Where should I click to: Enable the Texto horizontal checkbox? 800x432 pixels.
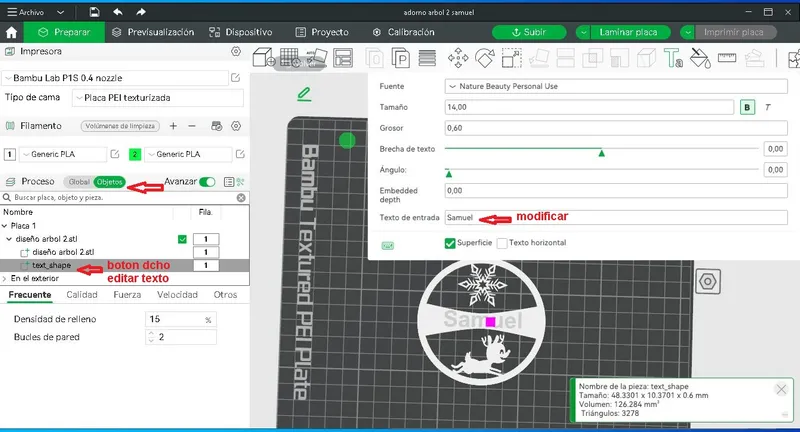503,243
